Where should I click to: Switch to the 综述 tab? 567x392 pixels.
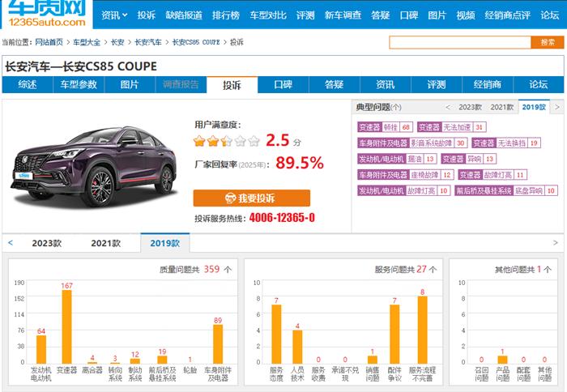28,84
